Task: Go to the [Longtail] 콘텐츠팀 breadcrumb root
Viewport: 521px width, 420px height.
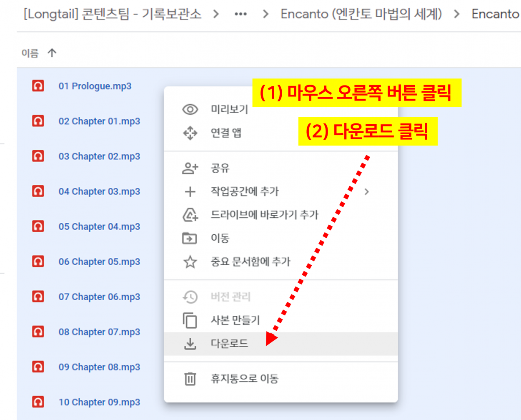Action: tap(113, 14)
